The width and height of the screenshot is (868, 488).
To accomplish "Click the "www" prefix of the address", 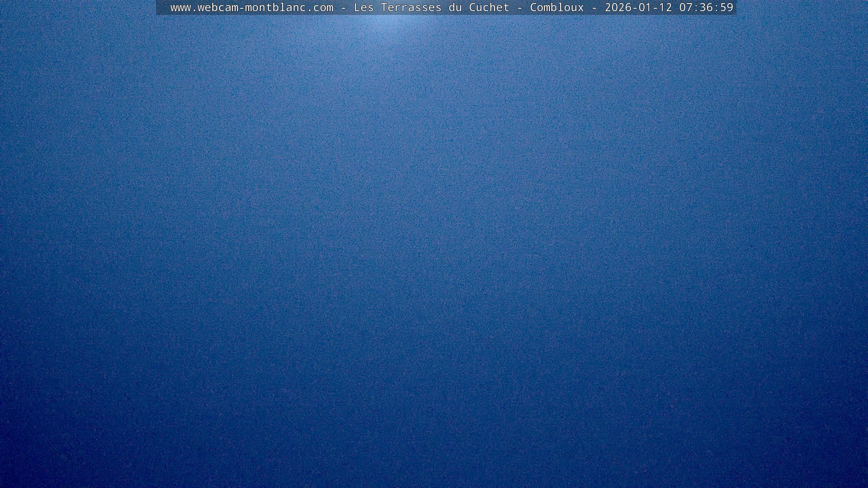I will [x=180, y=7].
